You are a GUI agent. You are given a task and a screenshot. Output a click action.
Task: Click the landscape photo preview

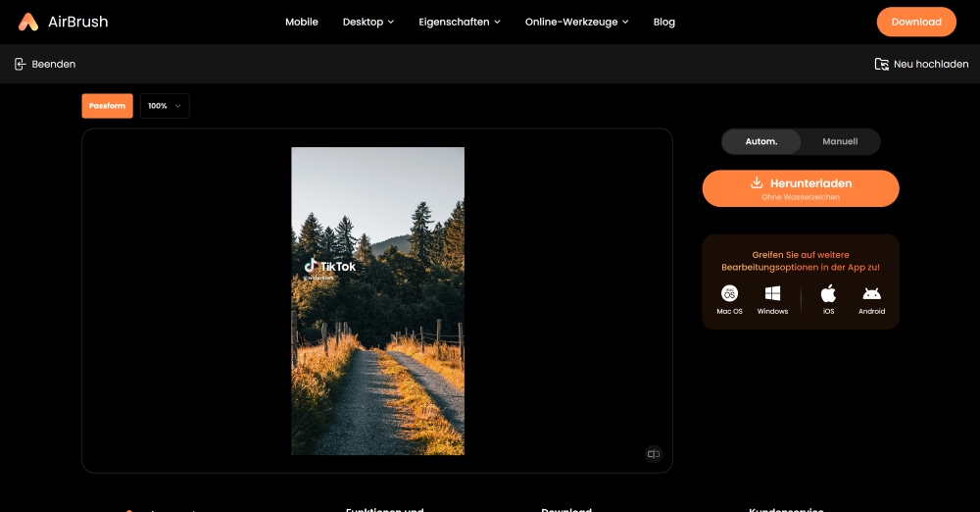377,301
